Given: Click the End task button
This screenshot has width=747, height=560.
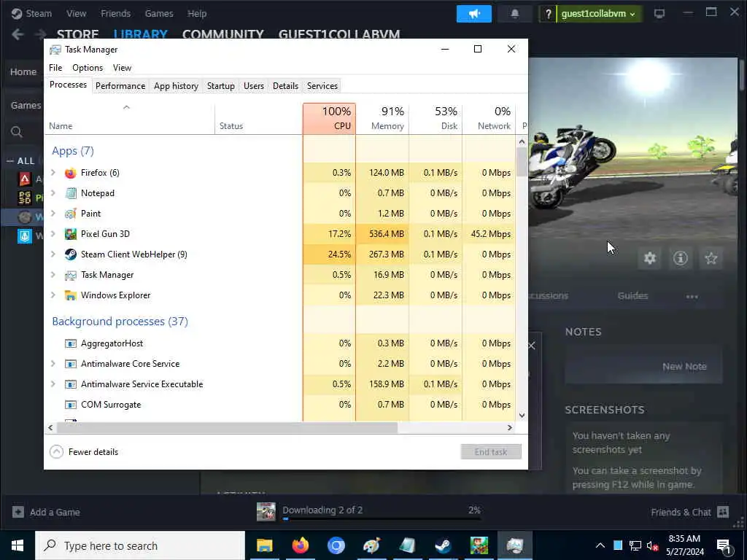Looking at the screenshot, I should pyautogui.click(x=491, y=452).
